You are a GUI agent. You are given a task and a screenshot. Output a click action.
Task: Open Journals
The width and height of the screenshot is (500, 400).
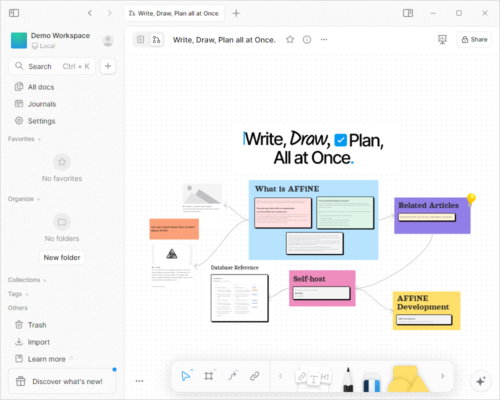(62, 104)
